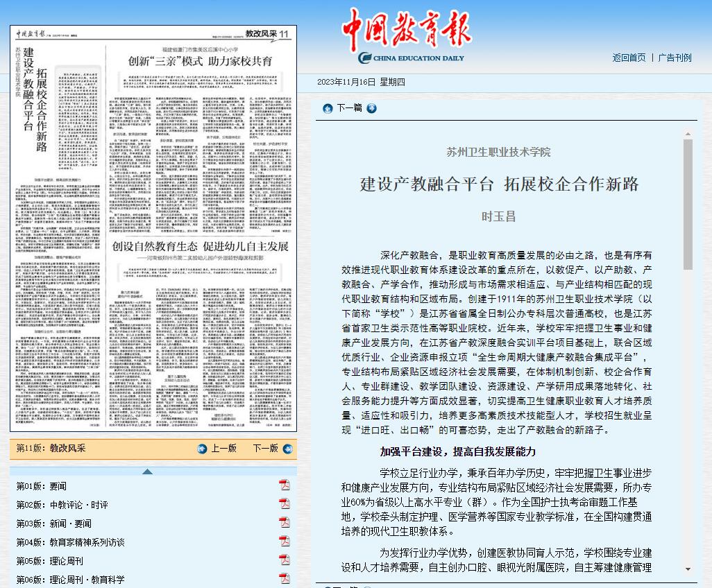712x588 pixels.
Task: Select 创新"三亲"模式 article in the page thumbnail
Action: (x=200, y=61)
